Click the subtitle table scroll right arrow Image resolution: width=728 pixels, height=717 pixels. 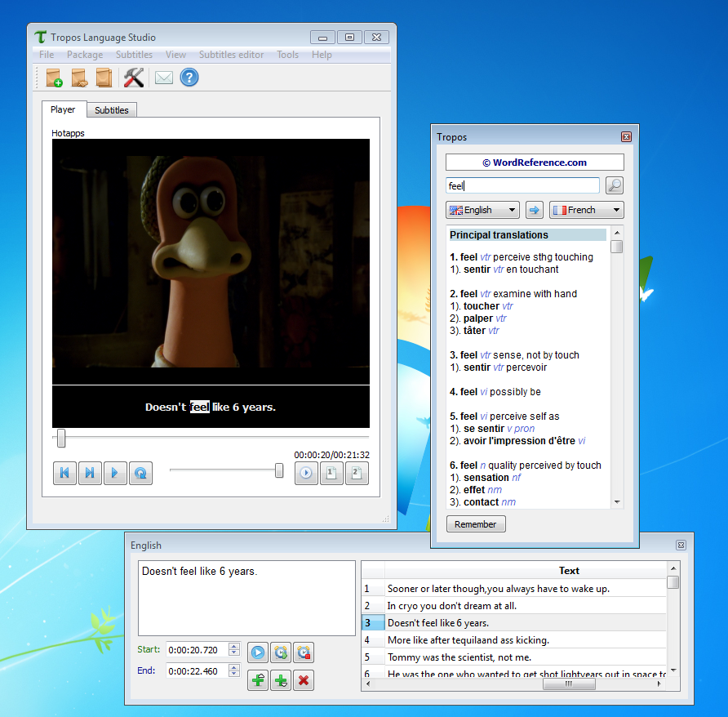[659, 684]
